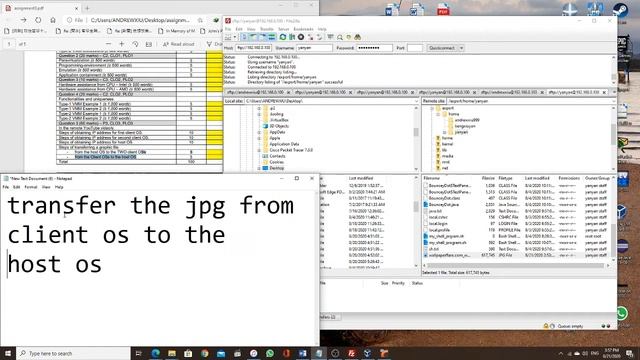The image size is (640, 360).
Task: Click Read aloud in PDF toolbar
Action: click(x=178, y=44)
